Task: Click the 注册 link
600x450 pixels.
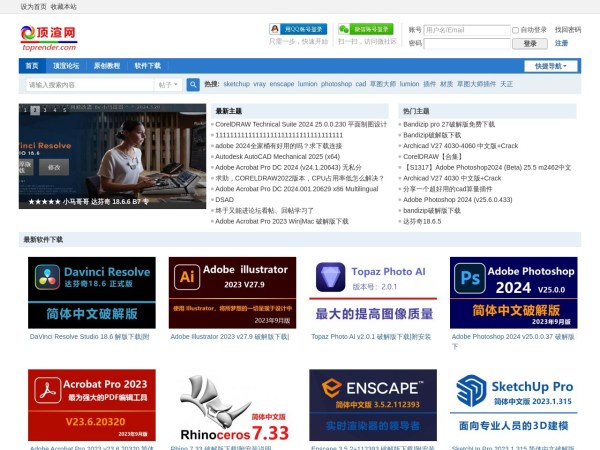Action: point(561,43)
